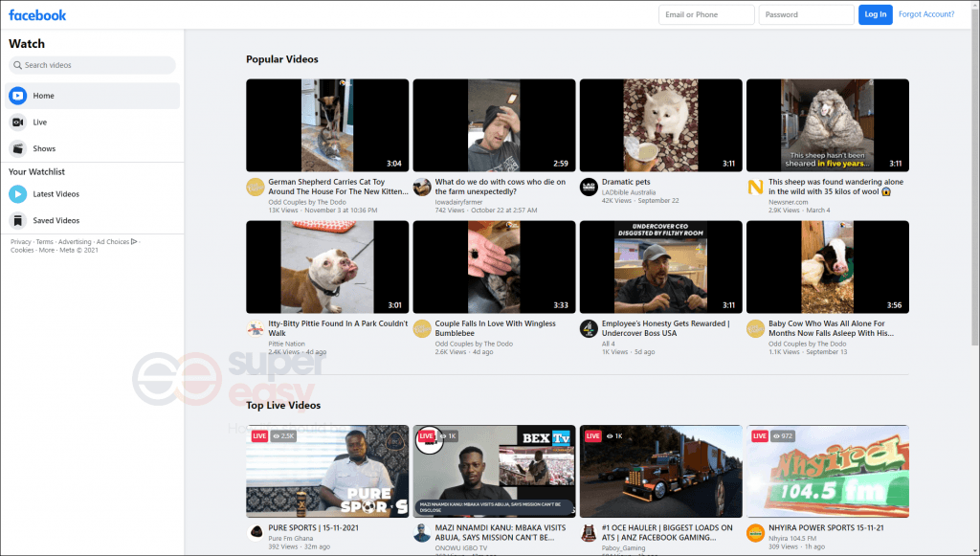This screenshot has height=556, width=980.
Task: Open title 'NHYIRA POWER SPORTS 15-11-21'
Action: click(x=826, y=528)
